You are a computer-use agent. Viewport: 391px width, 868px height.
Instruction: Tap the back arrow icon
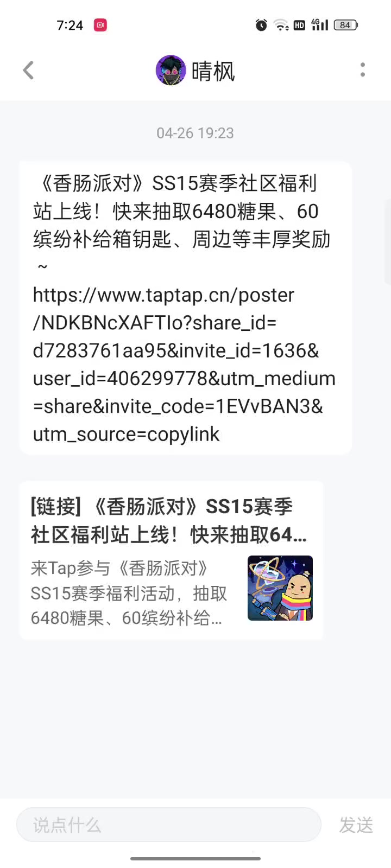click(28, 70)
